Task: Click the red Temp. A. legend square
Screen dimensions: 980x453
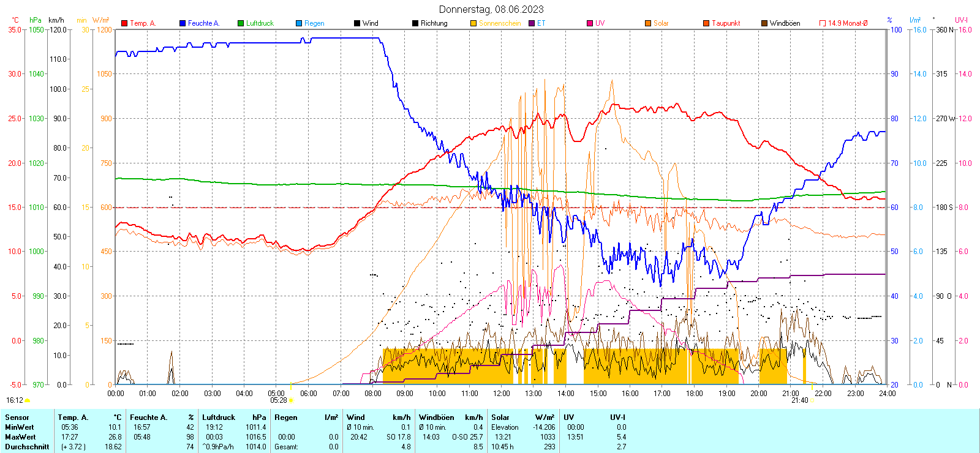Action: pos(124,23)
